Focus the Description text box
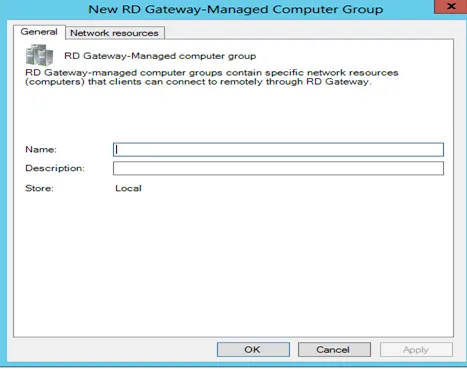Screen dimensions: 467x369 (x=278, y=168)
